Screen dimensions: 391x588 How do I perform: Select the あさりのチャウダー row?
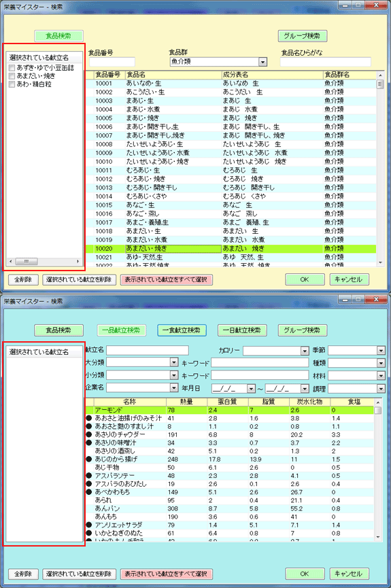click(x=230, y=434)
